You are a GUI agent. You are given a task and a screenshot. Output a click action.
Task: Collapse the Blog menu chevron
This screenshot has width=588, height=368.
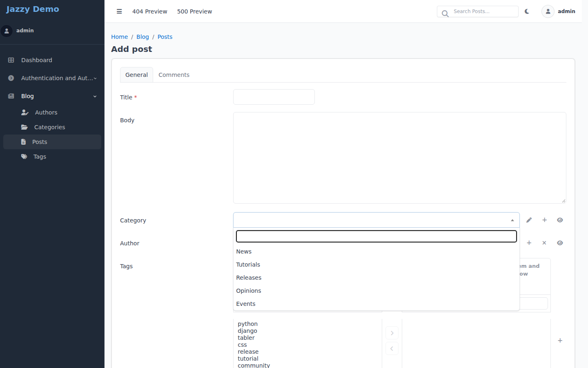(x=95, y=96)
